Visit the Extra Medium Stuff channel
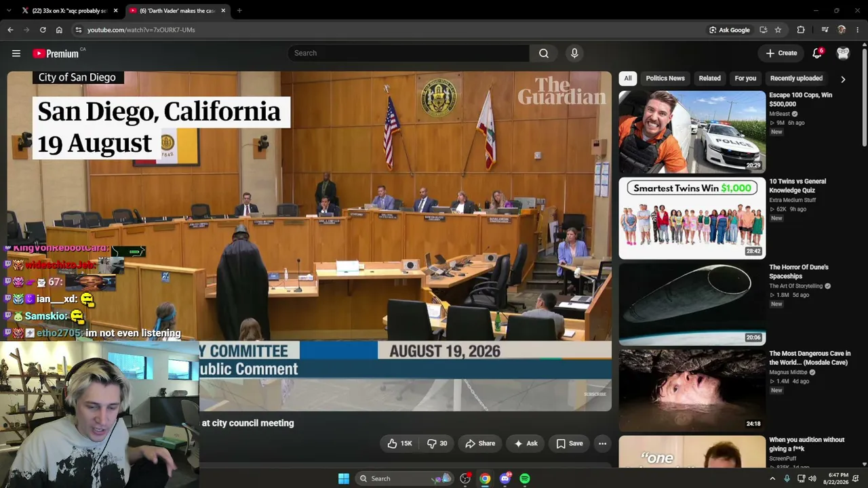 pyautogui.click(x=792, y=200)
